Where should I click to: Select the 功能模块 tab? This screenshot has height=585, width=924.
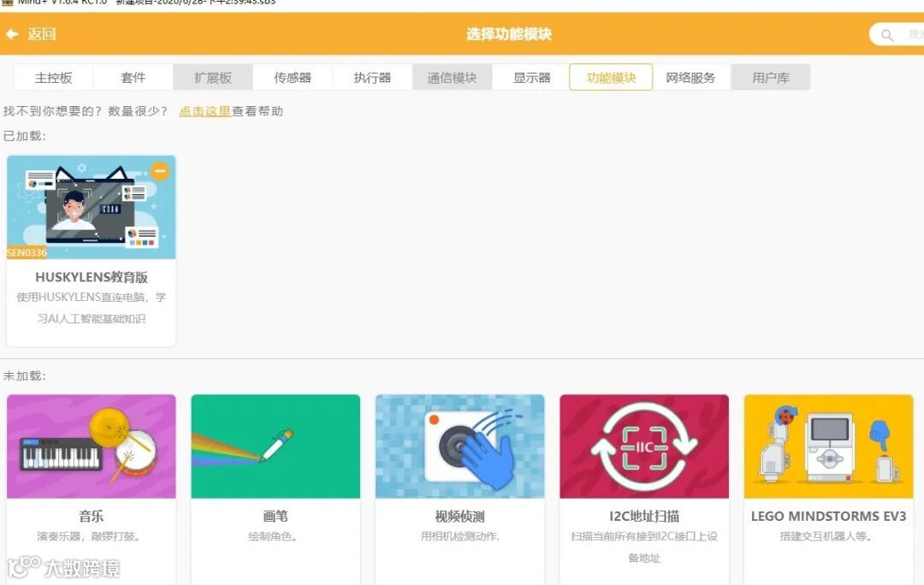point(611,77)
